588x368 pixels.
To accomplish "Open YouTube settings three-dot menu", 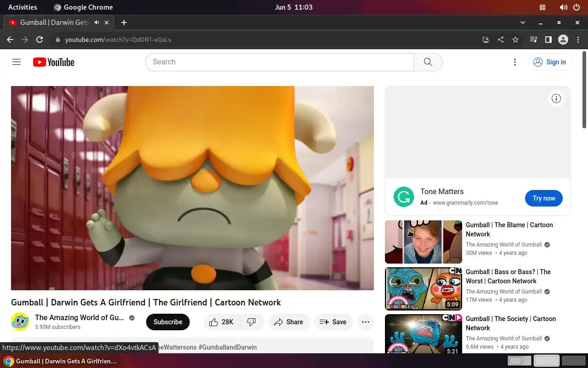I will pos(515,62).
